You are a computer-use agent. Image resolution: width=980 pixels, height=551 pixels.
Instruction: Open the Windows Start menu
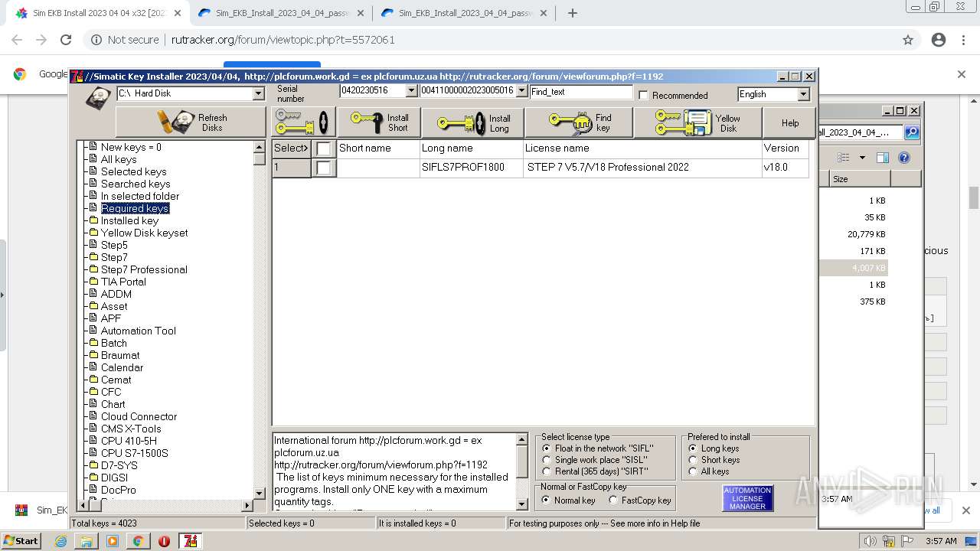point(21,540)
